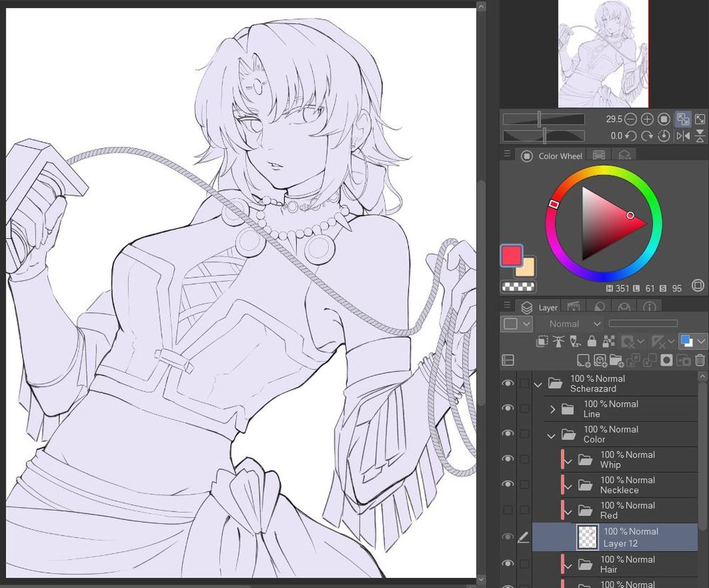Select the peach sub color swatch
The height and width of the screenshot is (588, 709).
coord(527,269)
